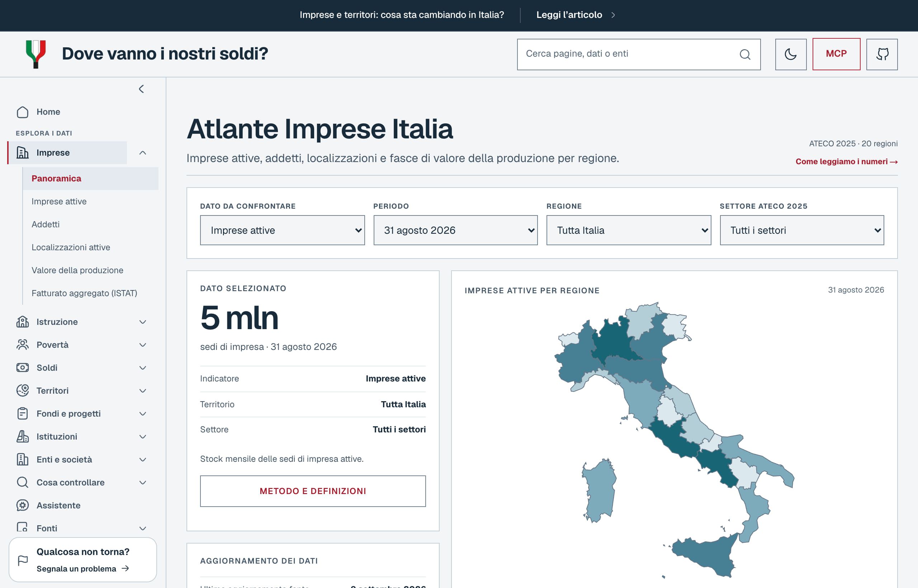Expand the Fondi e progetti chevron
This screenshot has width=918, height=588.
click(143, 413)
